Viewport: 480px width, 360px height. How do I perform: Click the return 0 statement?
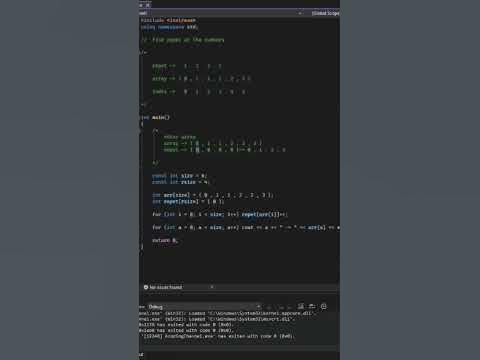pyautogui.click(x=165, y=240)
